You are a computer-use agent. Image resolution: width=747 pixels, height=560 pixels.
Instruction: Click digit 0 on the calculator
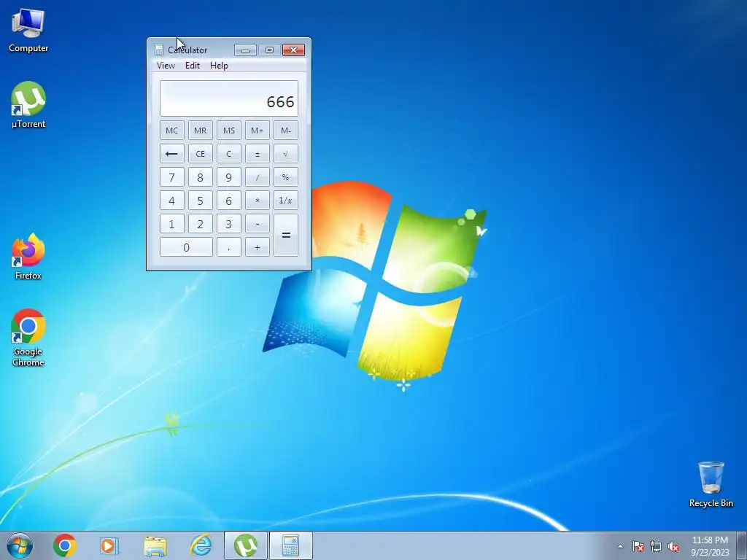tap(186, 247)
